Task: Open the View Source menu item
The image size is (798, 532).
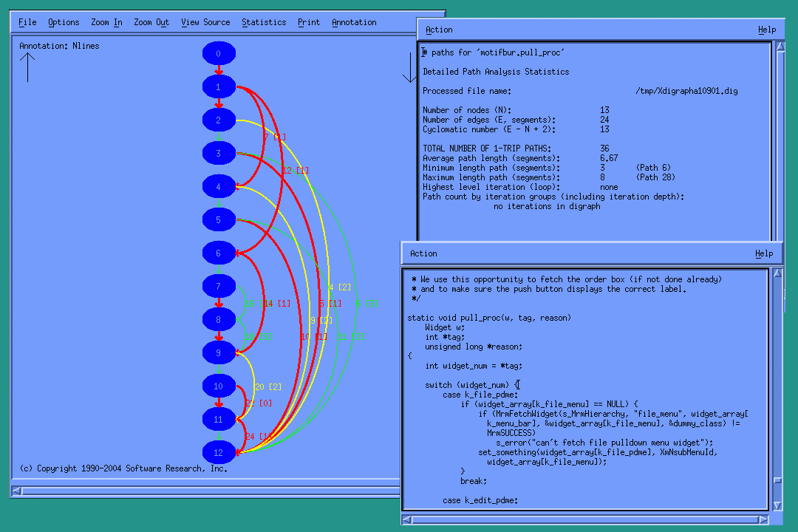Action: [205, 22]
